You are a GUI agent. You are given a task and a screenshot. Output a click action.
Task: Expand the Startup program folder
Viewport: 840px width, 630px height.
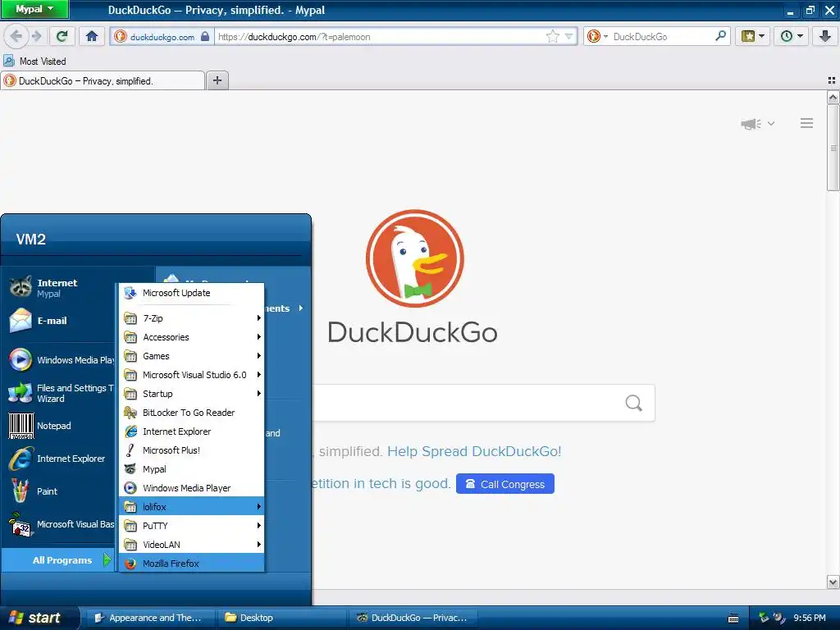(192, 394)
